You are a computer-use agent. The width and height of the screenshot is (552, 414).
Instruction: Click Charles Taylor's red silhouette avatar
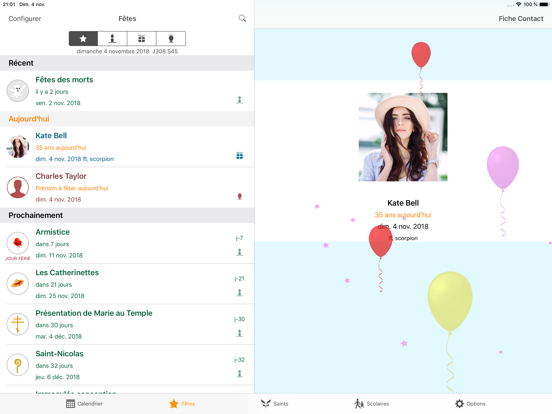click(18, 187)
